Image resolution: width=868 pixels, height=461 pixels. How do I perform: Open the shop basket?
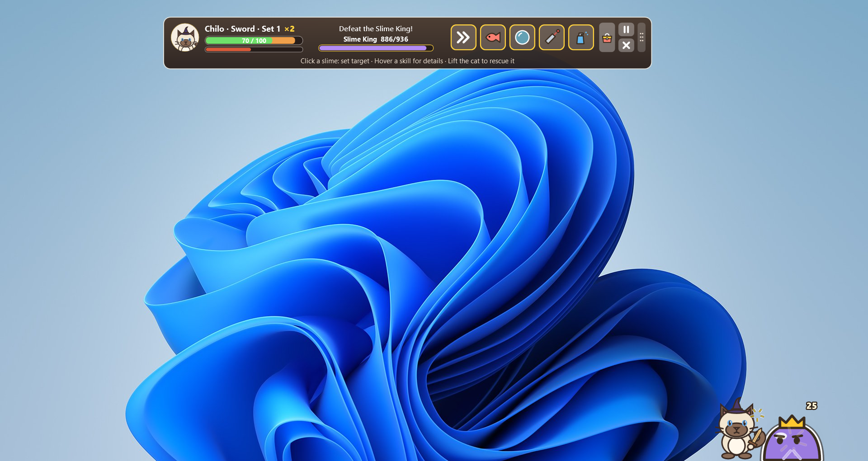coord(607,38)
